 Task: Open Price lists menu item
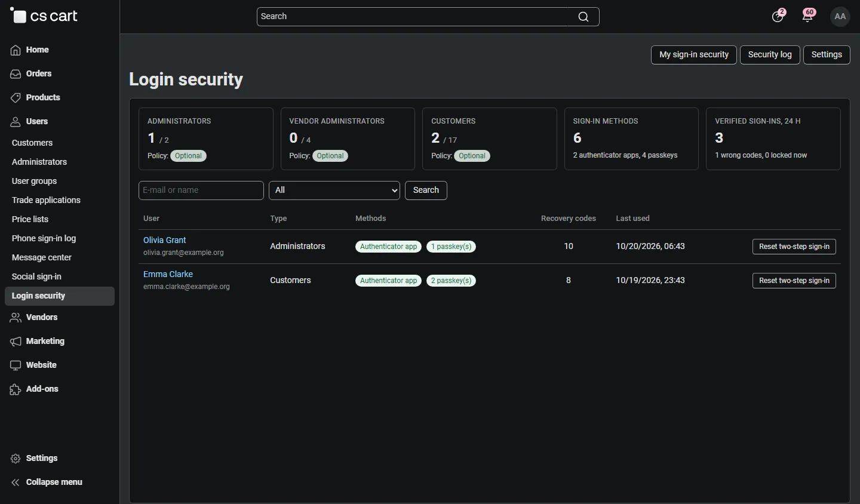30,220
